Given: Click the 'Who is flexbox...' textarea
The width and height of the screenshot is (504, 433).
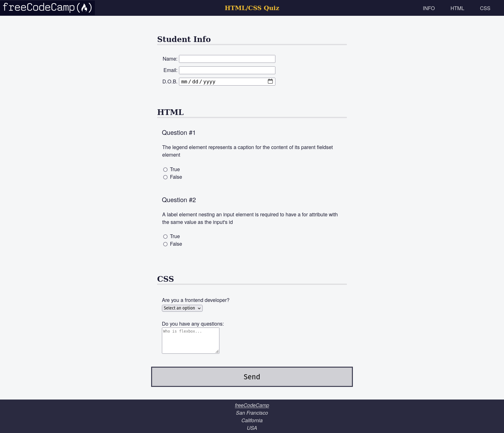Looking at the screenshot, I should point(191,340).
